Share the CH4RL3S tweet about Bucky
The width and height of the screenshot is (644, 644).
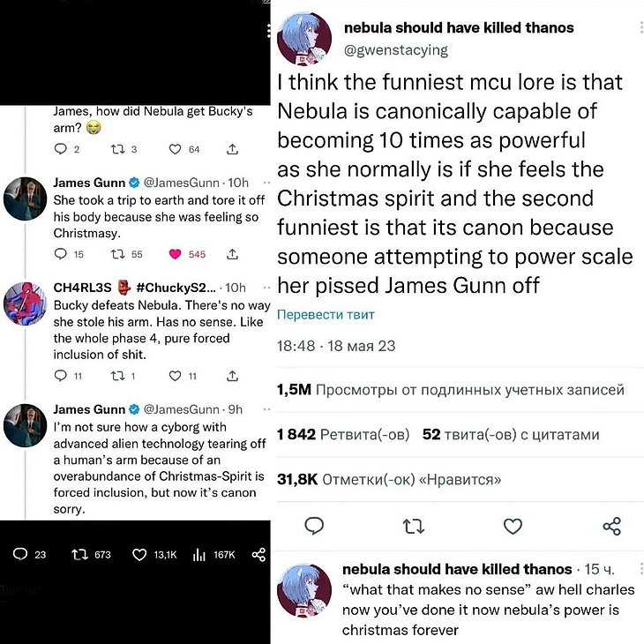(x=233, y=375)
